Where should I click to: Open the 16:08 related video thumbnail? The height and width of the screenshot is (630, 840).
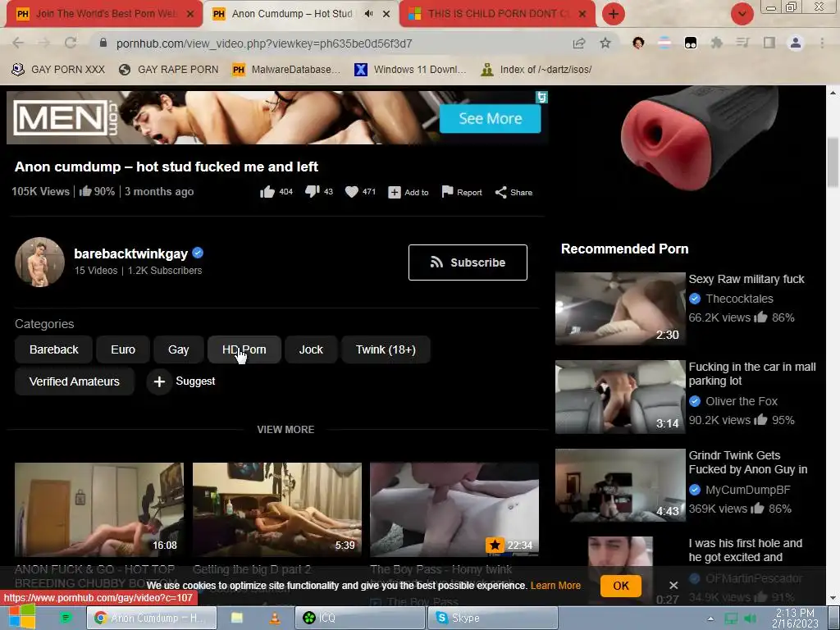point(99,509)
